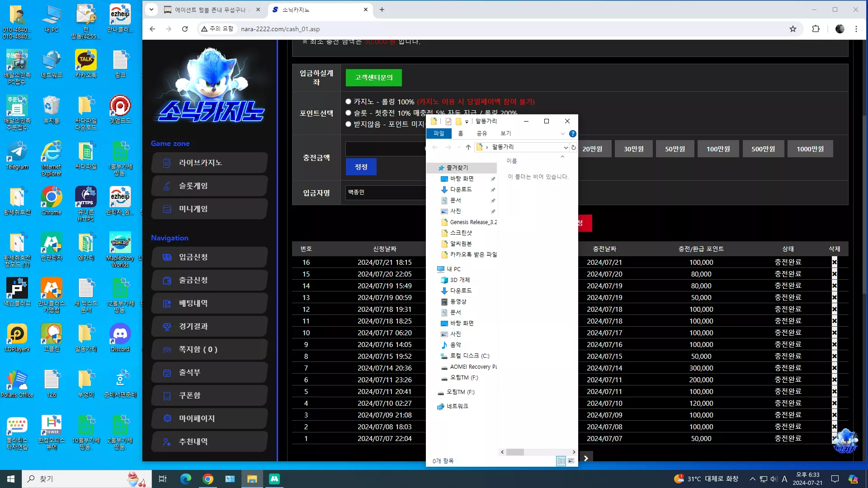Choose the 1000만원 amount button
The height and width of the screenshot is (488, 868).
click(810, 149)
